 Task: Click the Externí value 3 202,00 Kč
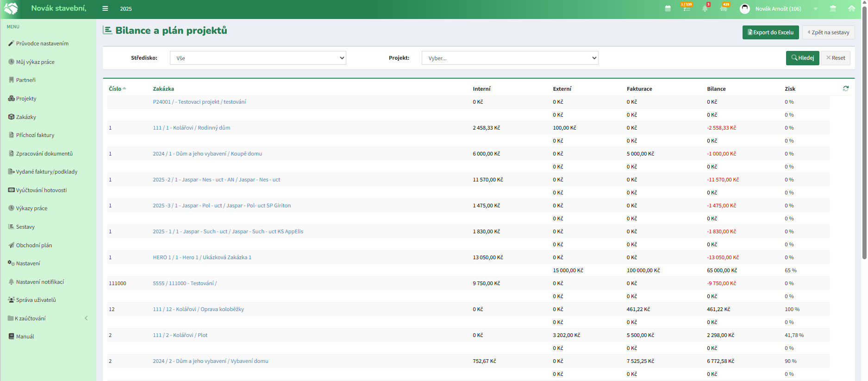[x=567, y=335]
